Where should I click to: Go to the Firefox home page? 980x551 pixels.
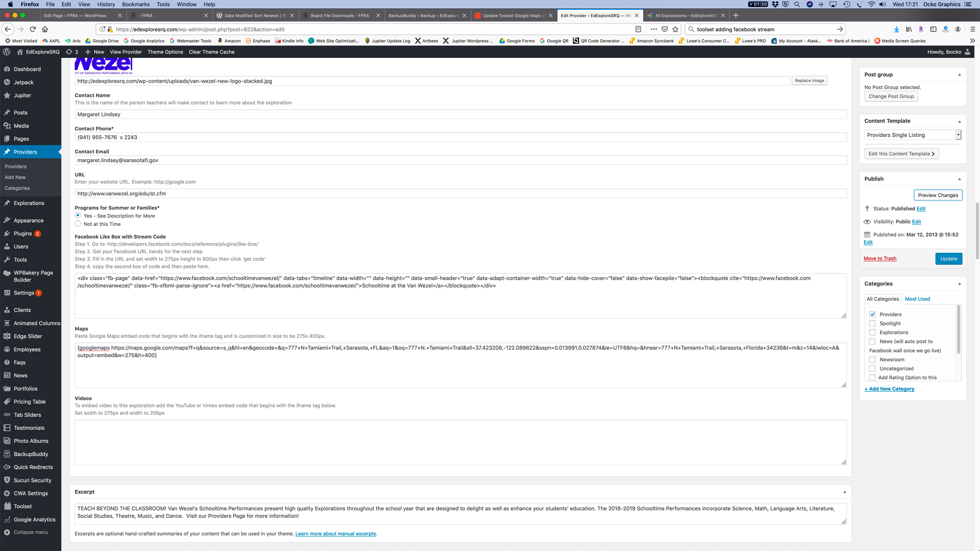click(45, 29)
